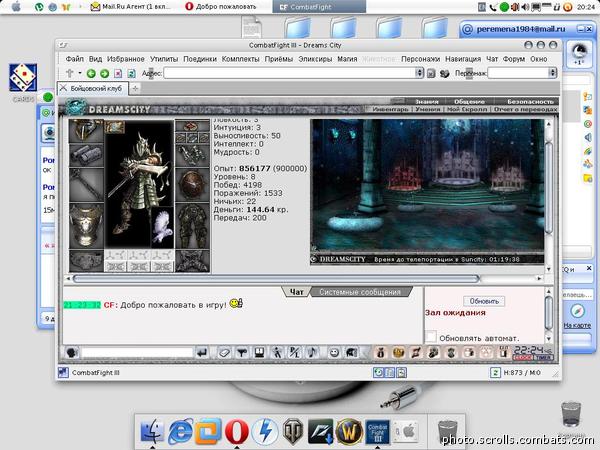Screen dimensions: 600x450
Task: Open the dropdown arrow beside the up-arrow icon
Action: pyautogui.click(x=80, y=73)
